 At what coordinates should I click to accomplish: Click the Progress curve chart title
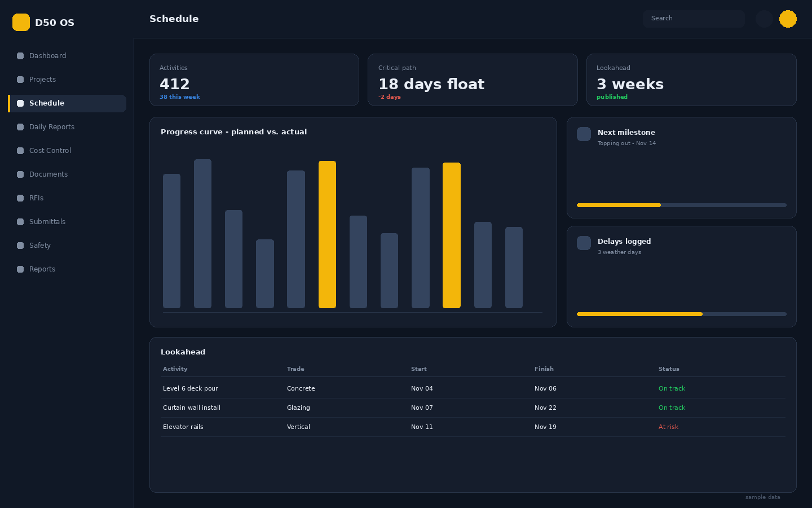point(233,132)
